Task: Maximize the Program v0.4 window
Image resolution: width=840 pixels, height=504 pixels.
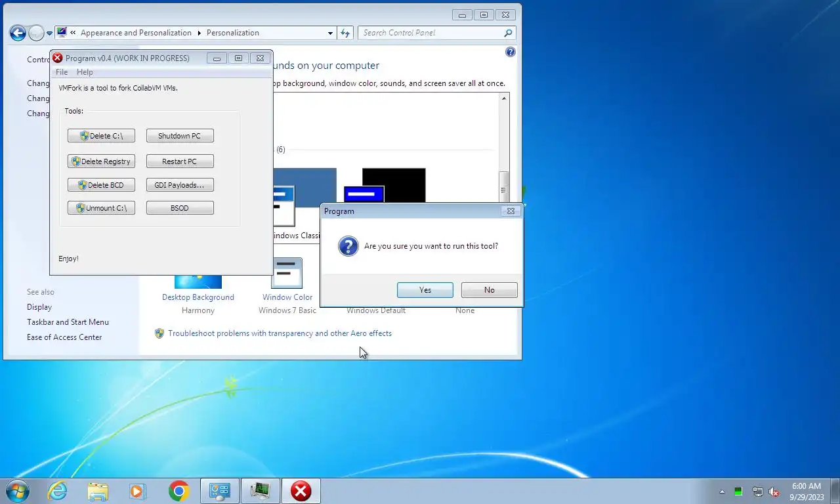Action: [238, 58]
